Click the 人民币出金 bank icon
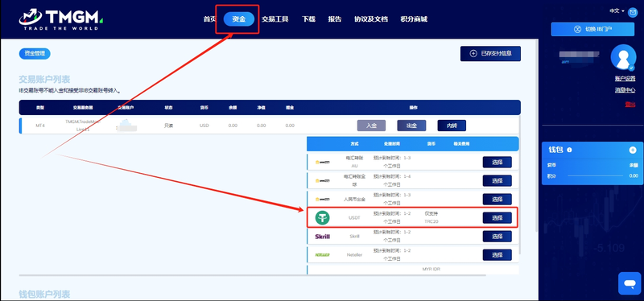Screen dimensions: 644x301 [323, 199]
